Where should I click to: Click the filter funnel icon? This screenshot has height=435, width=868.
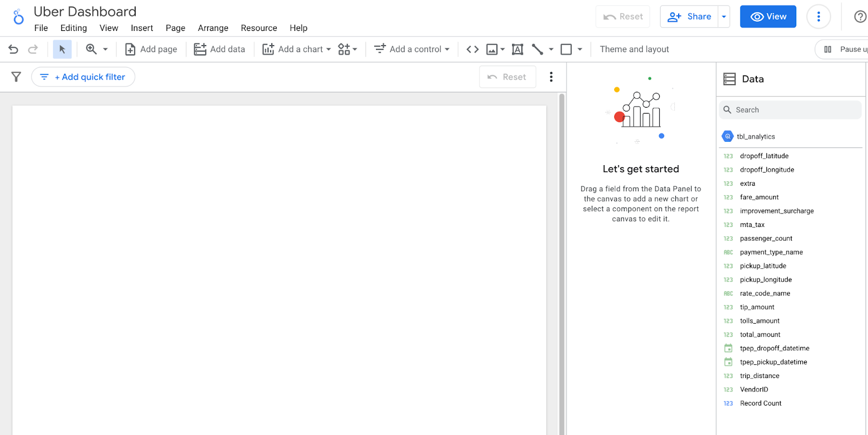click(16, 77)
